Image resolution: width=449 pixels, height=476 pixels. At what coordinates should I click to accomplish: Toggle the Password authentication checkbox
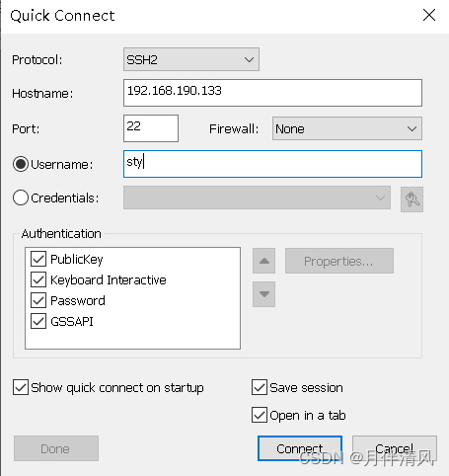click(x=38, y=300)
